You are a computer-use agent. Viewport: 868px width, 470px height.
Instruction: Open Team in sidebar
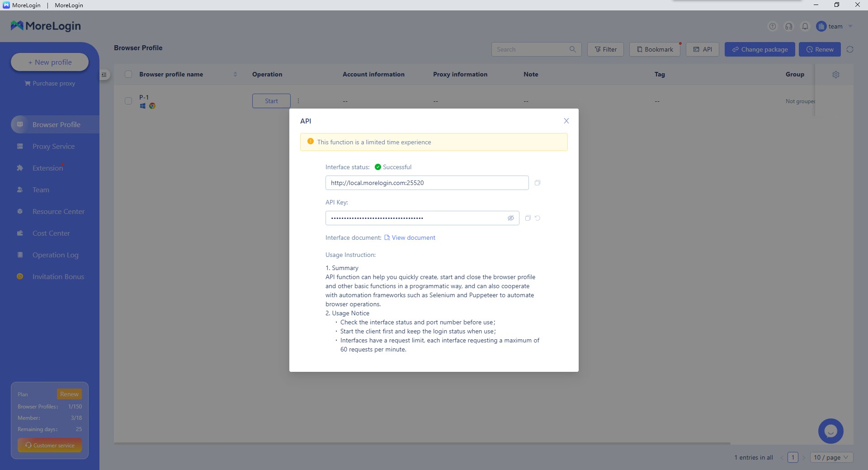[x=41, y=190]
